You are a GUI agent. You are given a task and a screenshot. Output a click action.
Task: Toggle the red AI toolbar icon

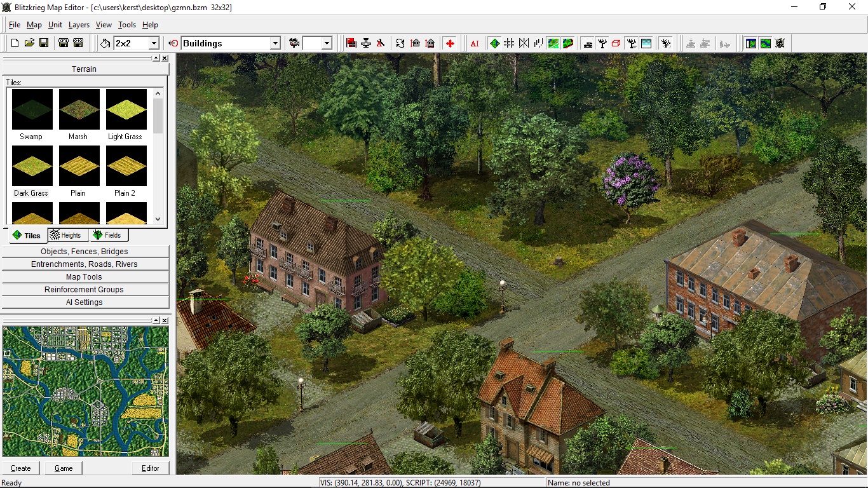coord(475,43)
